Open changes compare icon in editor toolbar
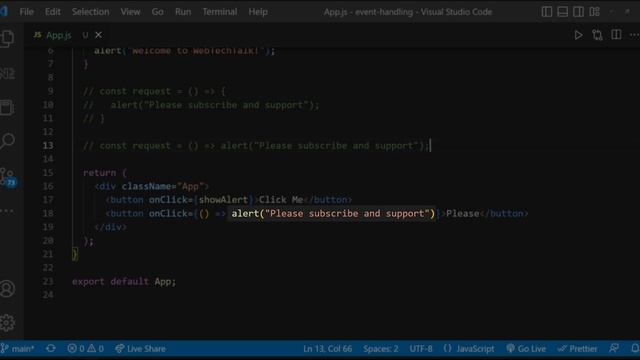The image size is (640, 360). point(597,35)
